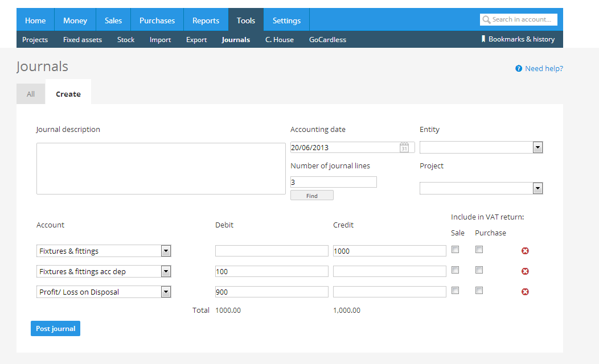This screenshot has width=599, height=364.
Task: Open Journals in the sub-navigation
Action: tap(236, 39)
